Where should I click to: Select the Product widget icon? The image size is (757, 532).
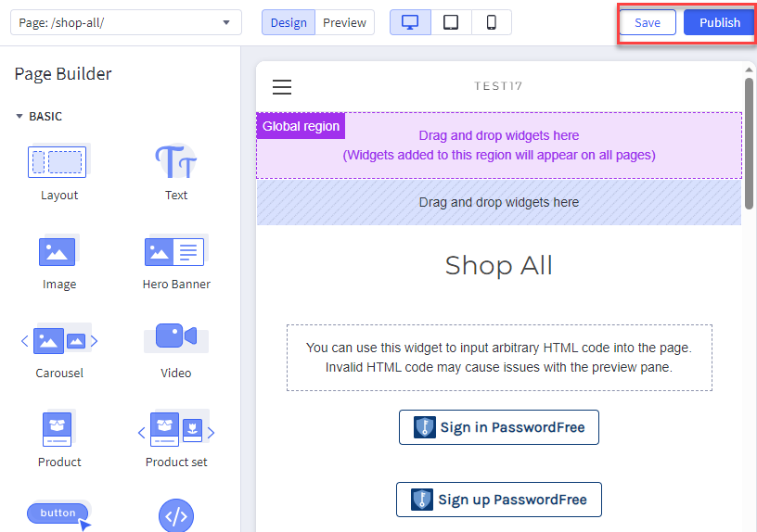tap(58, 429)
